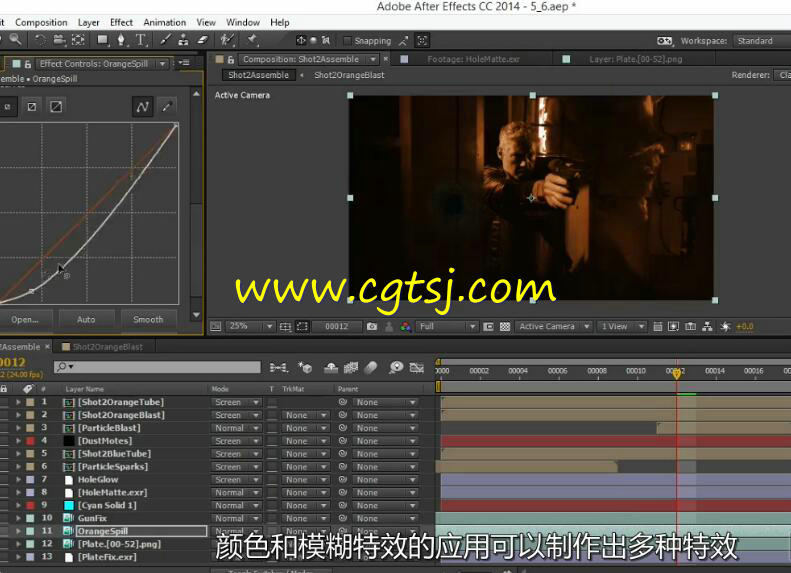
Task: Open the composition flowchart icon
Action: [x=707, y=326]
